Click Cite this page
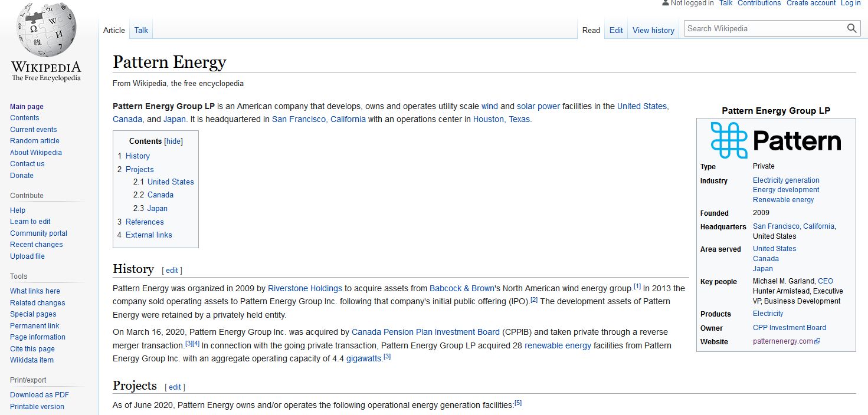868x415 pixels. pyautogui.click(x=32, y=349)
